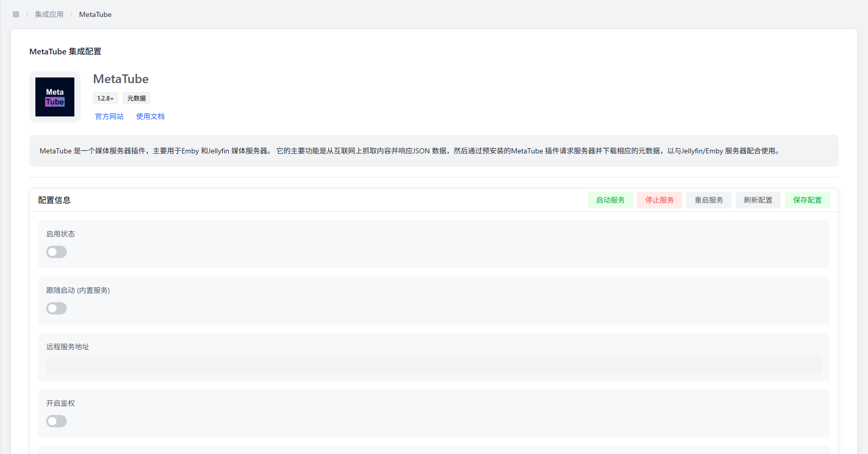Click the 配置信息 section header
Image resolution: width=868 pixels, height=454 pixels.
(54, 200)
